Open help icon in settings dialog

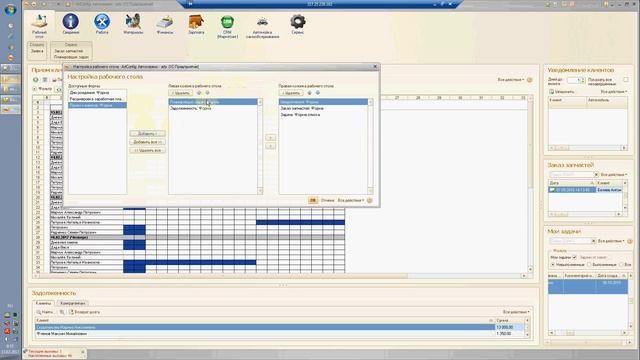click(x=369, y=200)
